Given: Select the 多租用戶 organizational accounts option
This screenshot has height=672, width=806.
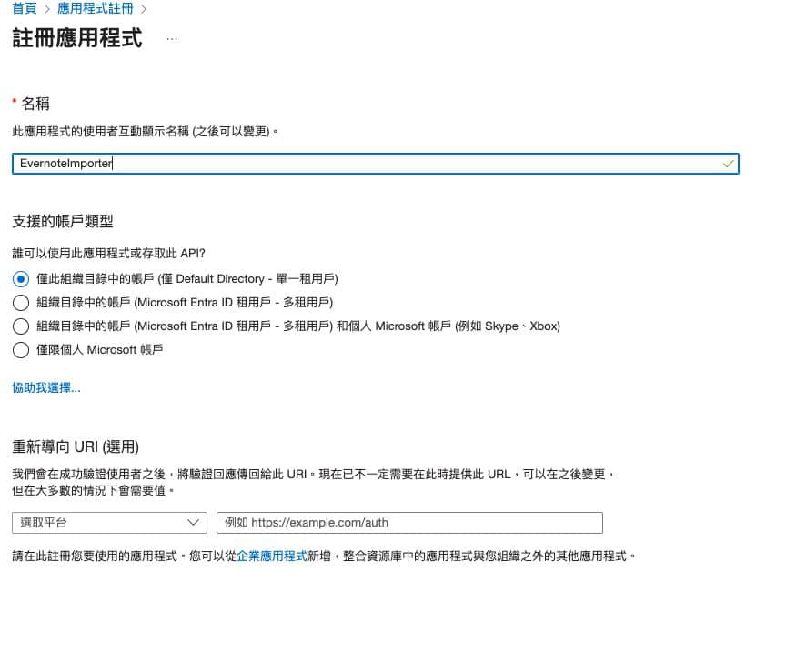Looking at the screenshot, I should (x=21, y=303).
